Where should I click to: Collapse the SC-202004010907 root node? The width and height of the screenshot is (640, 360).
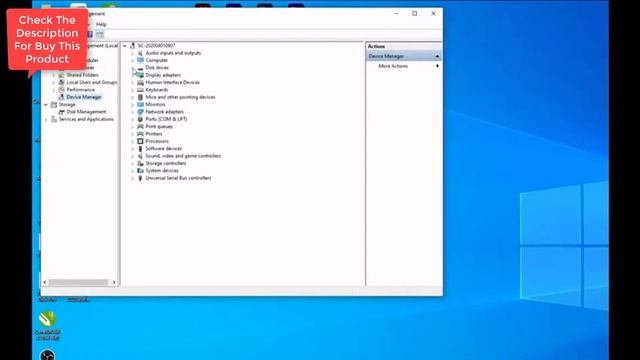(125, 46)
